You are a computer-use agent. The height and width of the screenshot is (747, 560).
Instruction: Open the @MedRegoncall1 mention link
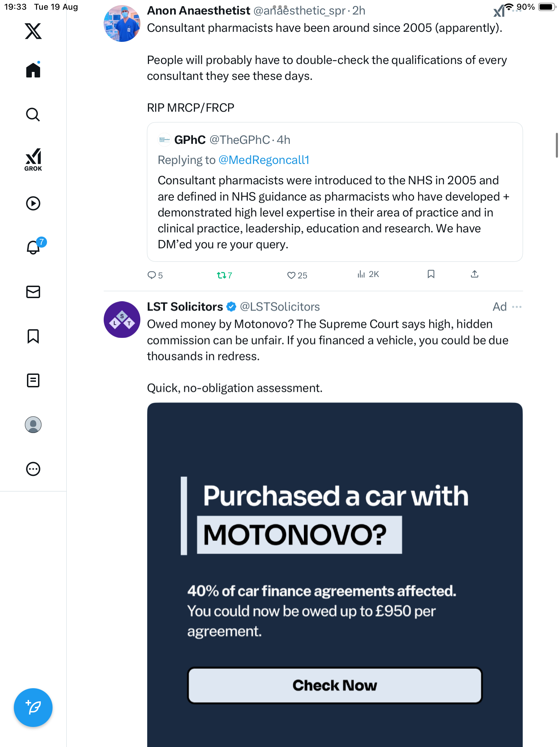pos(264,160)
